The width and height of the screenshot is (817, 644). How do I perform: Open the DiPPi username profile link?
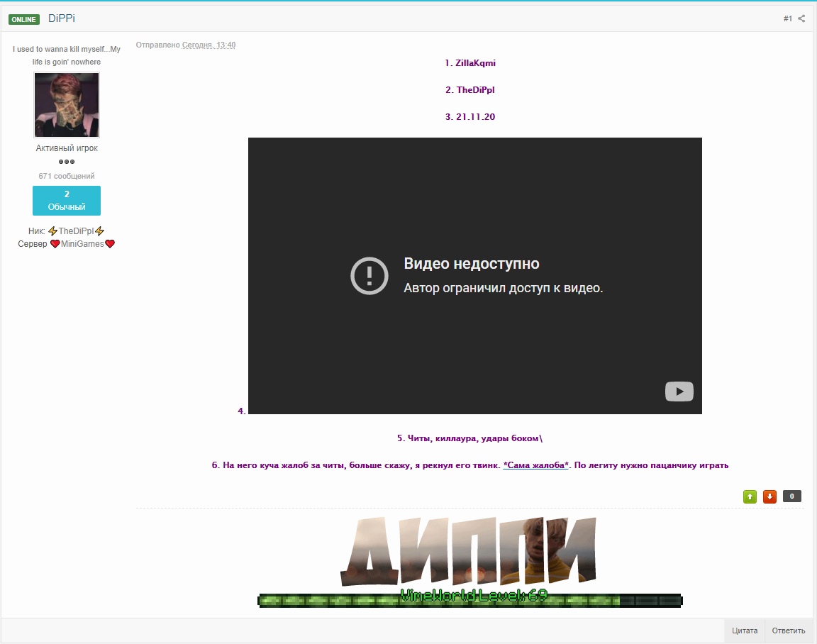[62, 18]
